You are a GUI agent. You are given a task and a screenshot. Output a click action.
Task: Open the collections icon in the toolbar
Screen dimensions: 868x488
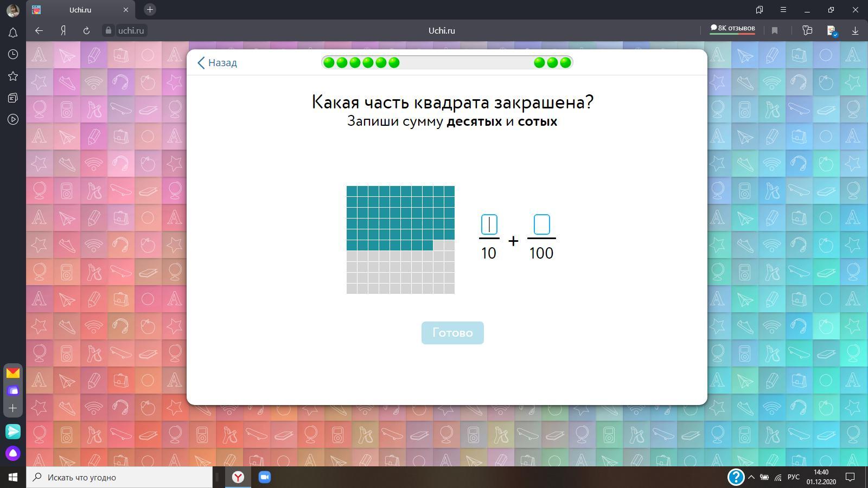[x=807, y=30]
